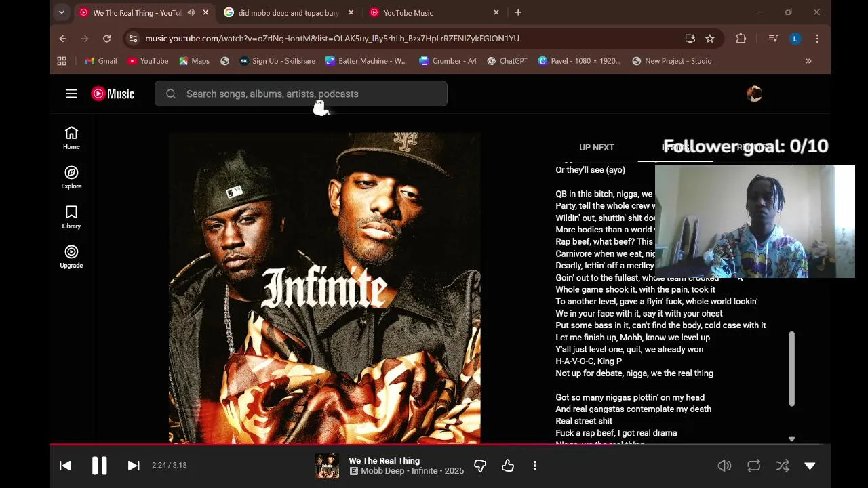Viewport: 868px width, 488px height.
Task: Open the media control icon in toolbar
Action: (773, 39)
